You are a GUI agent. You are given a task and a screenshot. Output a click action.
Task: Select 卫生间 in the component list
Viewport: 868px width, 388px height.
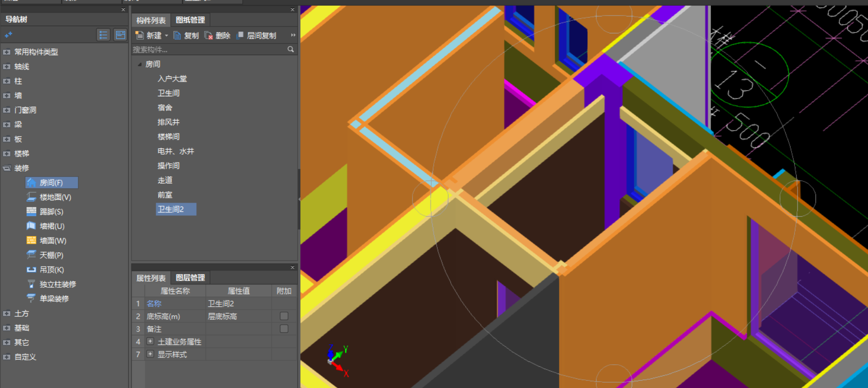click(x=168, y=93)
